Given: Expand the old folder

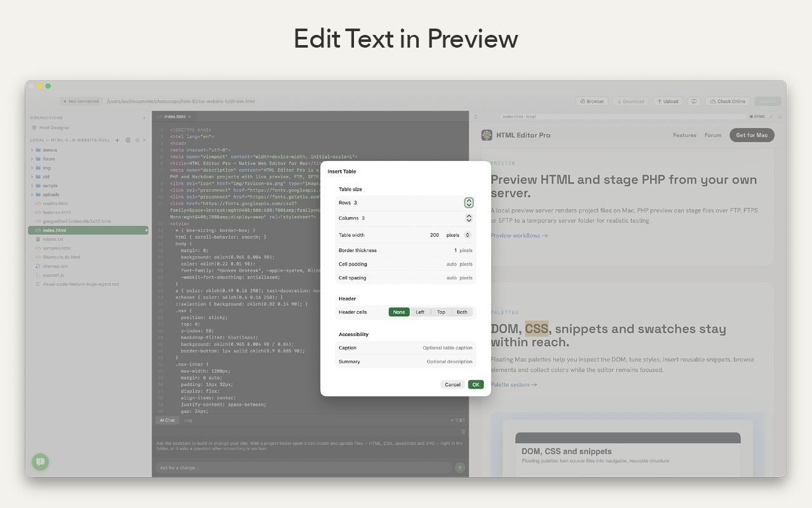Looking at the screenshot, I should 32,177.
